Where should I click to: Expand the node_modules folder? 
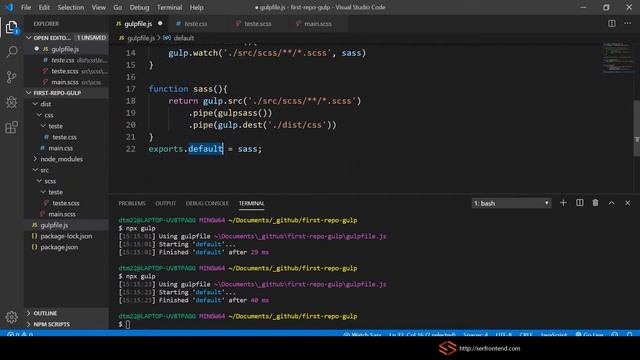pos(36,159)
